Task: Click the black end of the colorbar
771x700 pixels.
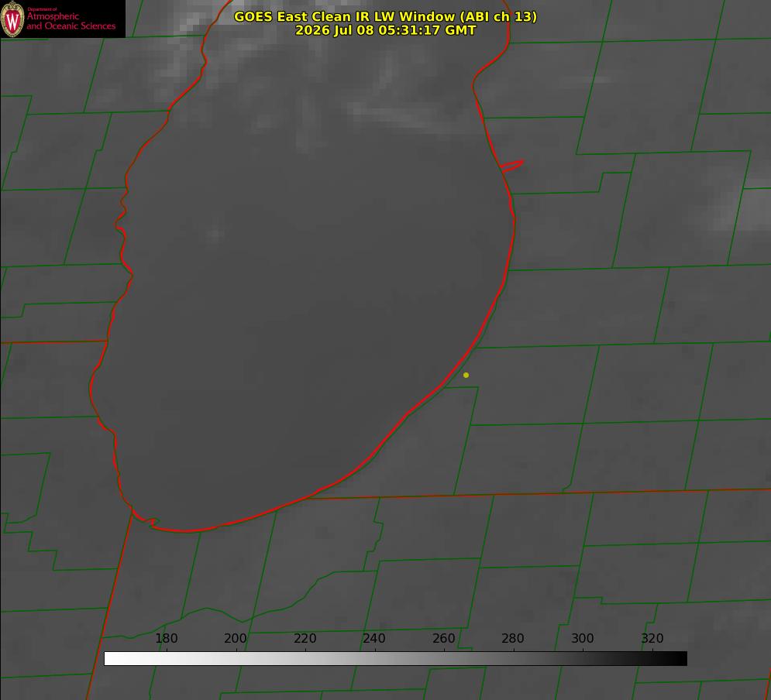Action: [680, 658]
